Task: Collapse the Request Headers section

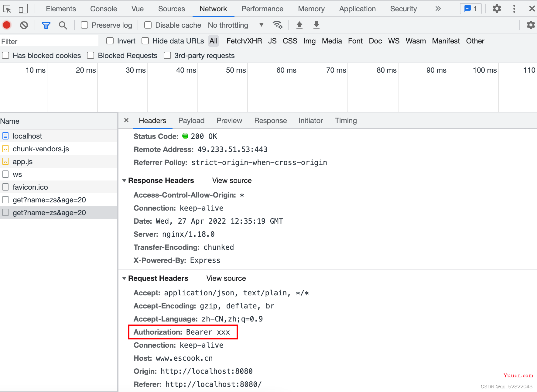Action: [124, 278]
